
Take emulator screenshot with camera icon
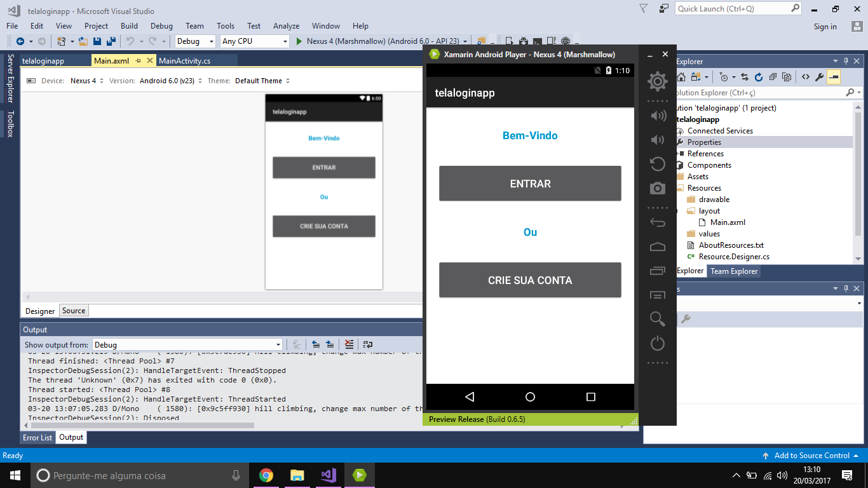pyautogui.click(x=658, y=188)
